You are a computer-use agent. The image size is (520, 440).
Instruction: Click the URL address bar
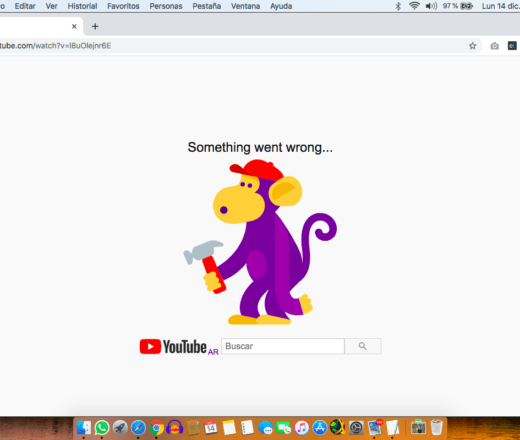233,46
